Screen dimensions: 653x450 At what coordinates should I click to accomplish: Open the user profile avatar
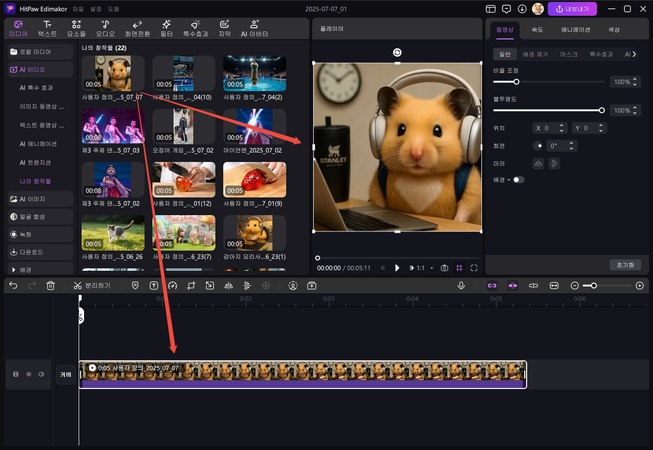click(x=538, y=9)
